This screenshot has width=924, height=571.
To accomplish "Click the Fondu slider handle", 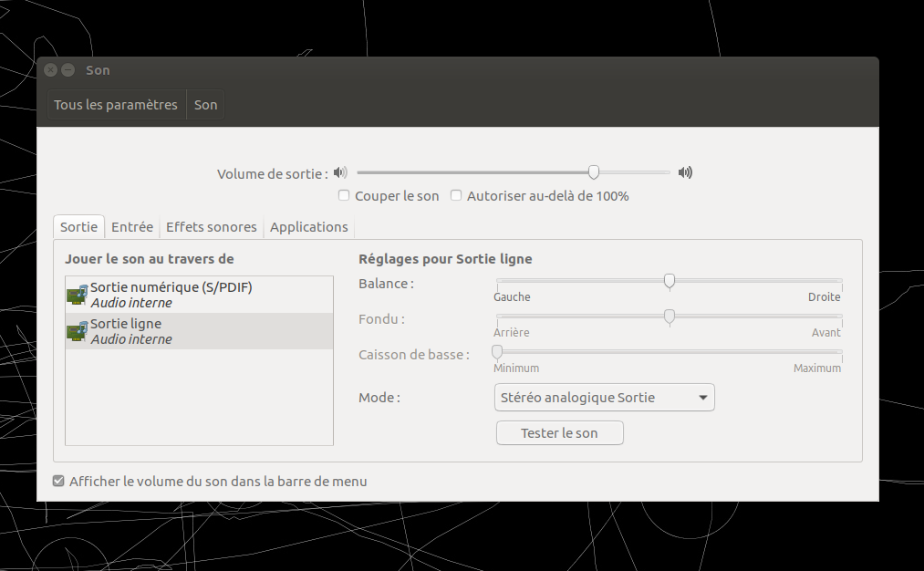I will [670, 317].
